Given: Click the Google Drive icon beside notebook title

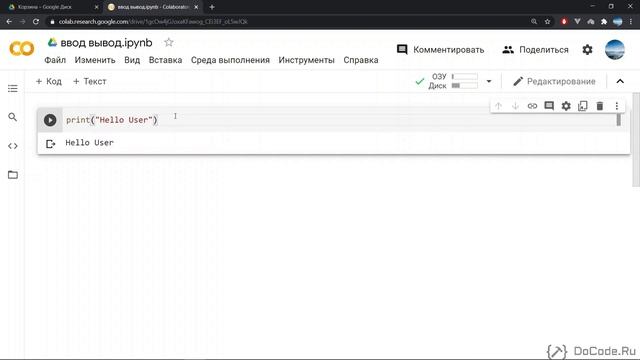Looking at the screenshot, I should pyautogui.click(x=52, y=42).
